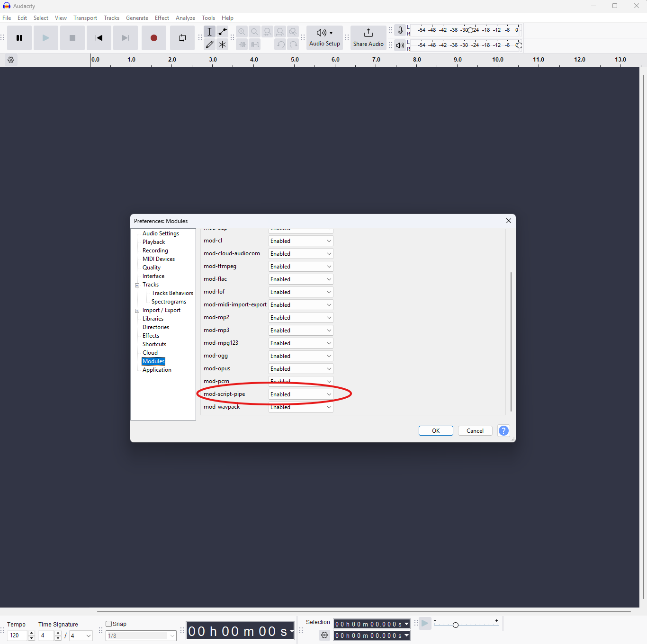Click Share Audio

pyautogui.click(x=368, y=38)
